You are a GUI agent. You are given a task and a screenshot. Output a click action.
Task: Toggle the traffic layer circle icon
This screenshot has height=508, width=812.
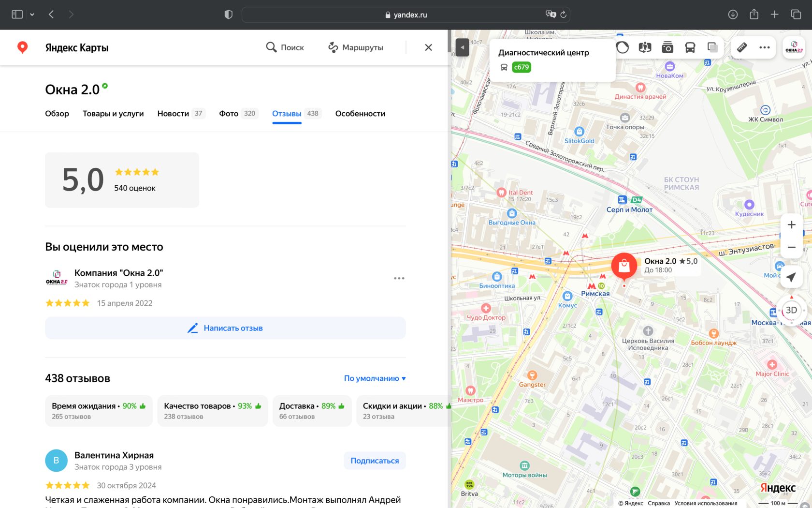tap(623, 47)
